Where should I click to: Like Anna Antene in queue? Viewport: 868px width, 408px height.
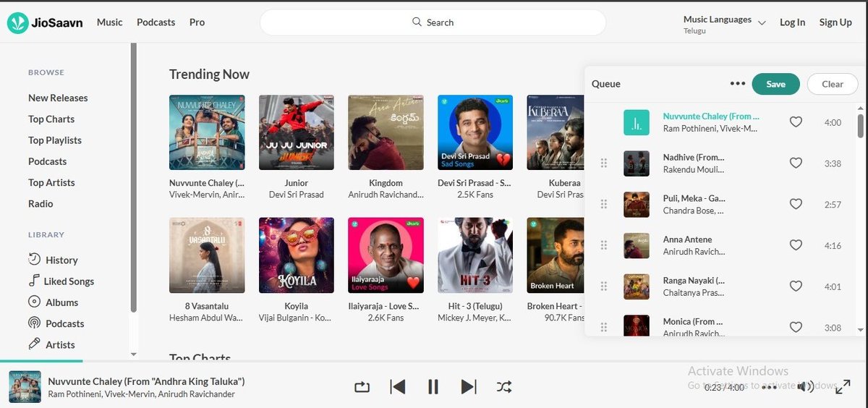pos(796,246)
